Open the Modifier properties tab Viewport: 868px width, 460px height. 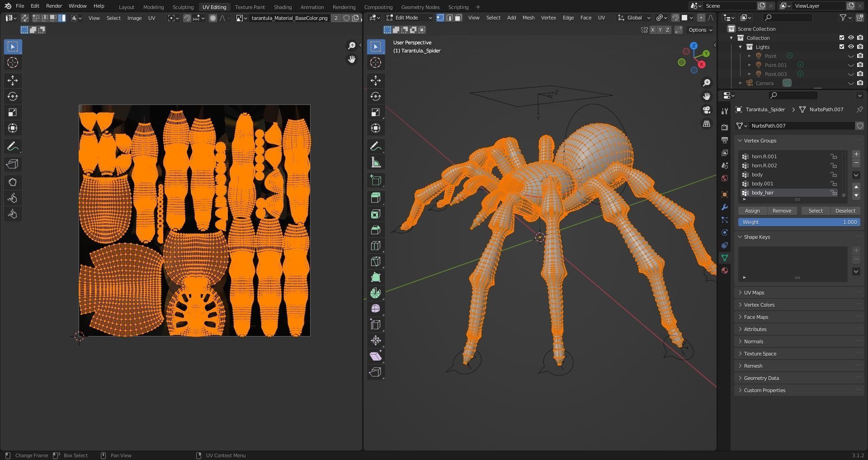click(x=725, y=207)
